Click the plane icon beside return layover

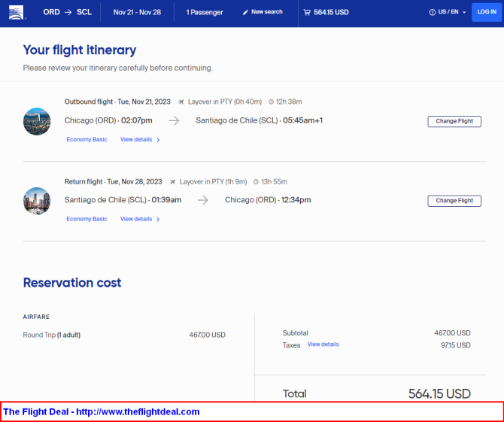coord(173,182)
